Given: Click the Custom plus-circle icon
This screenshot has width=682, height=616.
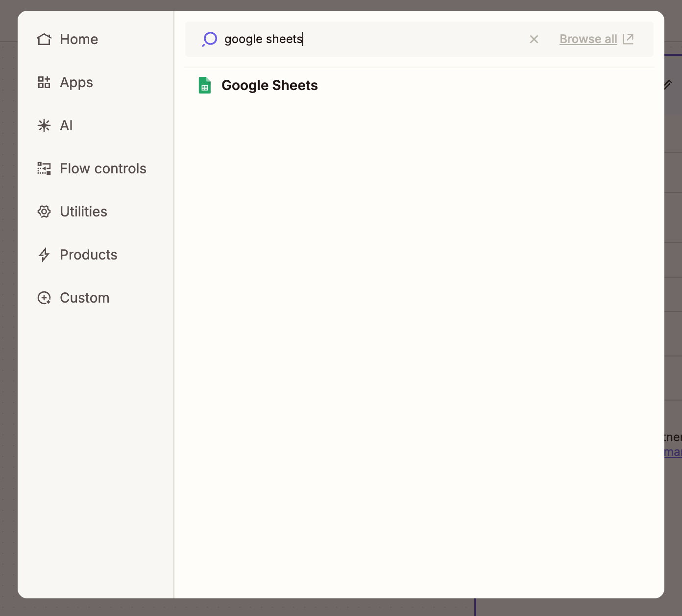Looking at the screenshot, I should tap(44, 298).
